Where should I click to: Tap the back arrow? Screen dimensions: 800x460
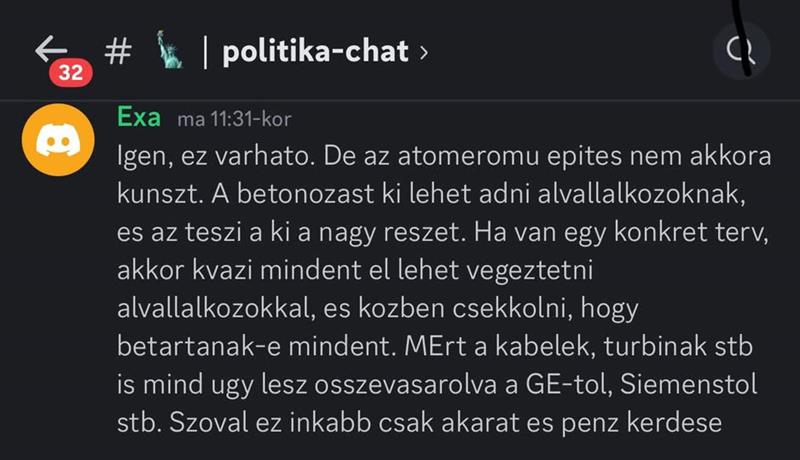(x=49, y=48)
